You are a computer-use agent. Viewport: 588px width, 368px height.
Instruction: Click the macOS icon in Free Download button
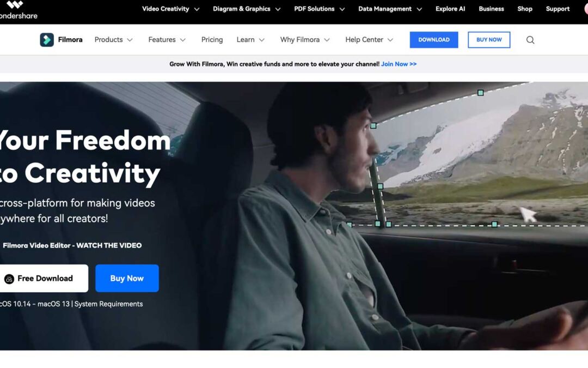point(9,279)
